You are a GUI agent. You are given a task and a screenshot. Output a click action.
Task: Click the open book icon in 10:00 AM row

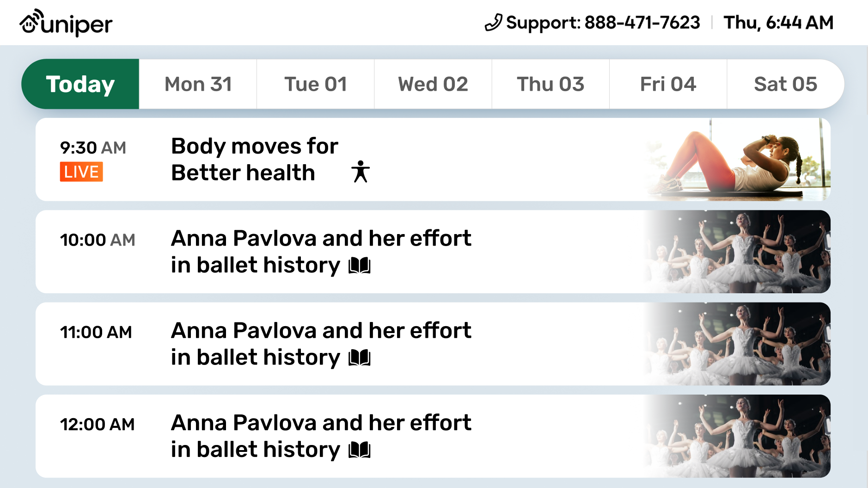coord(360,266)
